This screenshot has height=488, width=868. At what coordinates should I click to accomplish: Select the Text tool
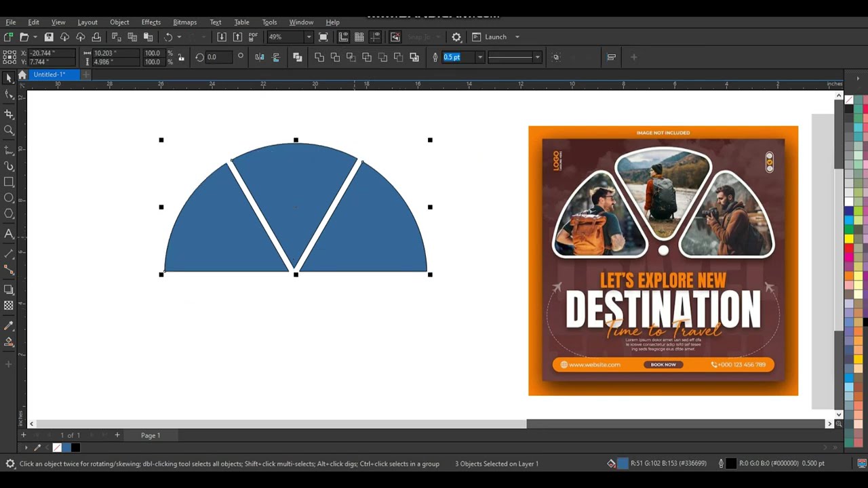click(x=9, y=234)
